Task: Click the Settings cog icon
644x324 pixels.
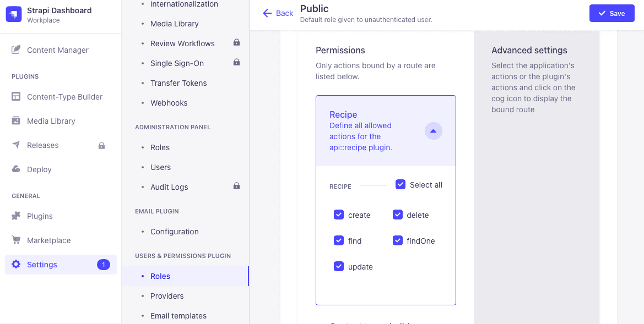Action: [x=16, y=264]
